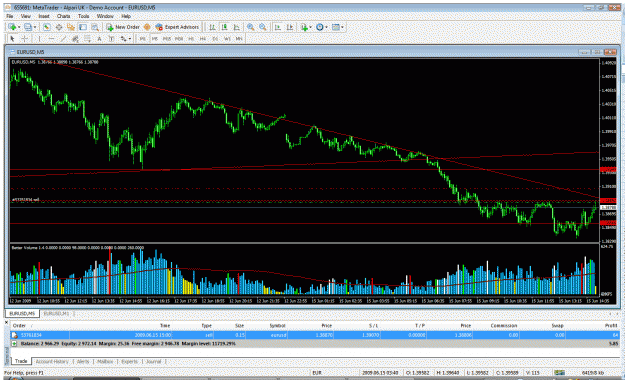This screenshot has height=380, width=625.
Task: Expand the Arrows tool dropdown
Action: pos(130,39)
